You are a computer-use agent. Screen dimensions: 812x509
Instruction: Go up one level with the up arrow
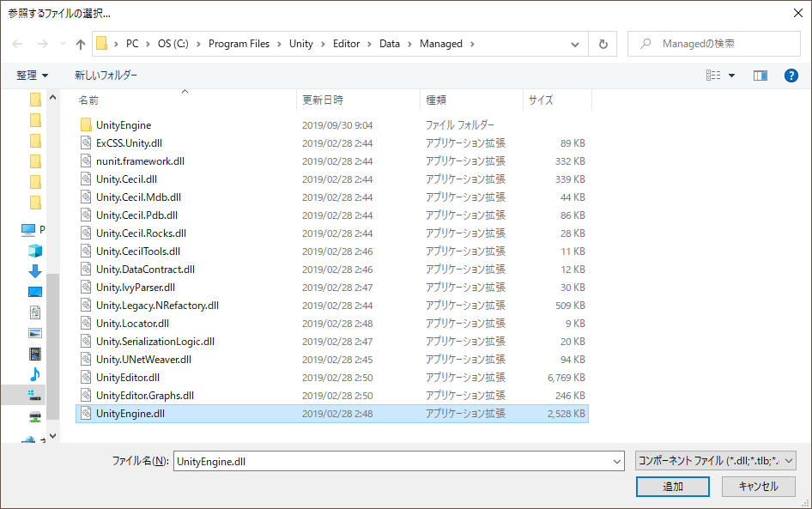(x=79, y=43)
